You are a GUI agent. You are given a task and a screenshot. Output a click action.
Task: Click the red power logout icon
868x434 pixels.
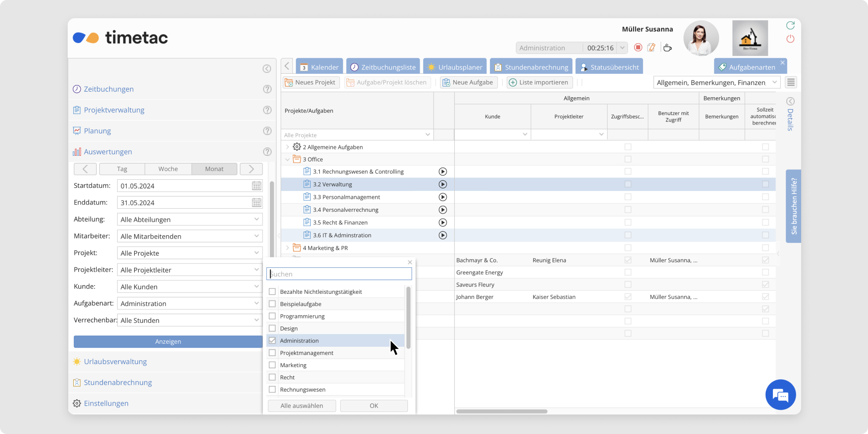point(790,39)
